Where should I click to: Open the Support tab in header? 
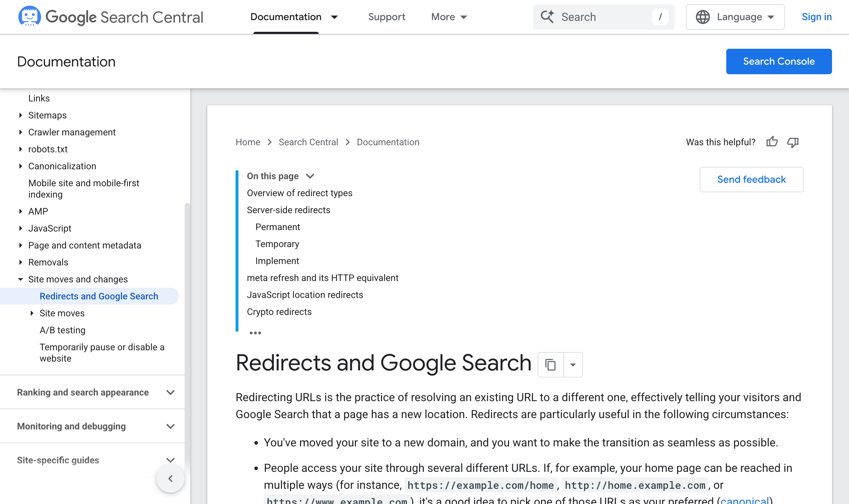coord(387,17)
